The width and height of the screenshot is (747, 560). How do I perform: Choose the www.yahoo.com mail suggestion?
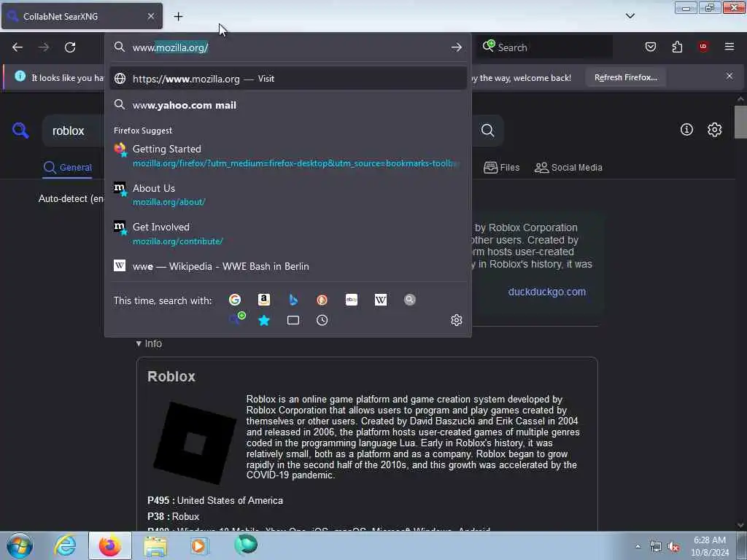[x=288, y=105]
